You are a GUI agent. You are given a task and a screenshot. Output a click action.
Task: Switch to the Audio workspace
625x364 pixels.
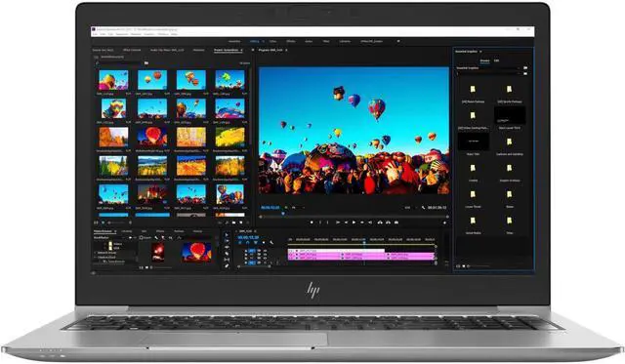point(309,41)
